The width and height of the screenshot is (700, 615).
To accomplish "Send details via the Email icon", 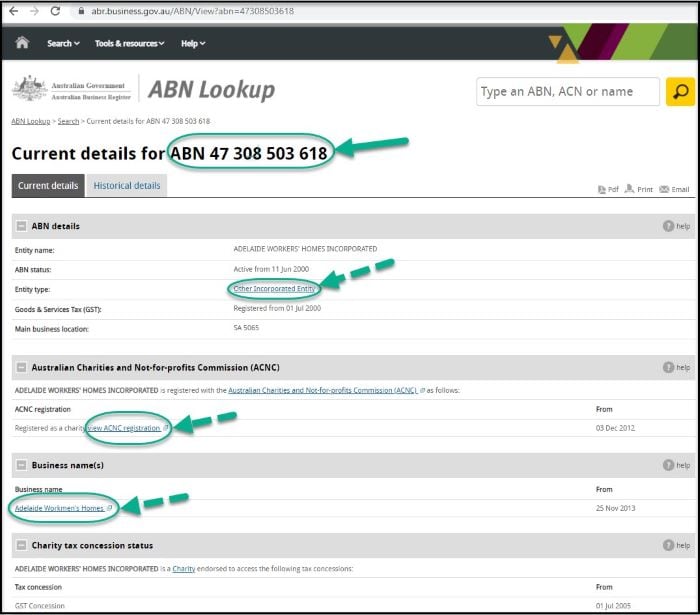I will click(x=674, y=189).
